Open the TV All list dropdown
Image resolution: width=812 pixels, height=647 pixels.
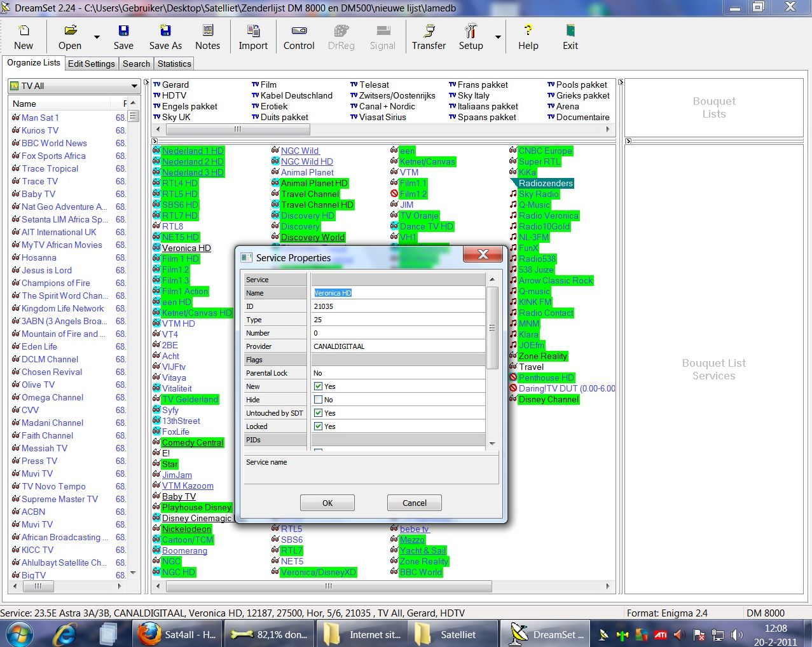tap(134, 86)
